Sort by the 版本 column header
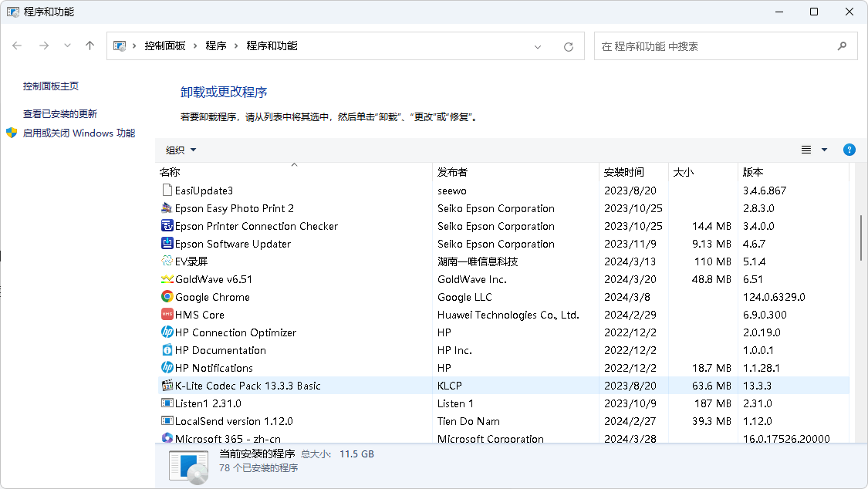This screenshot has width=868, height=489. [x=793, y=172]
